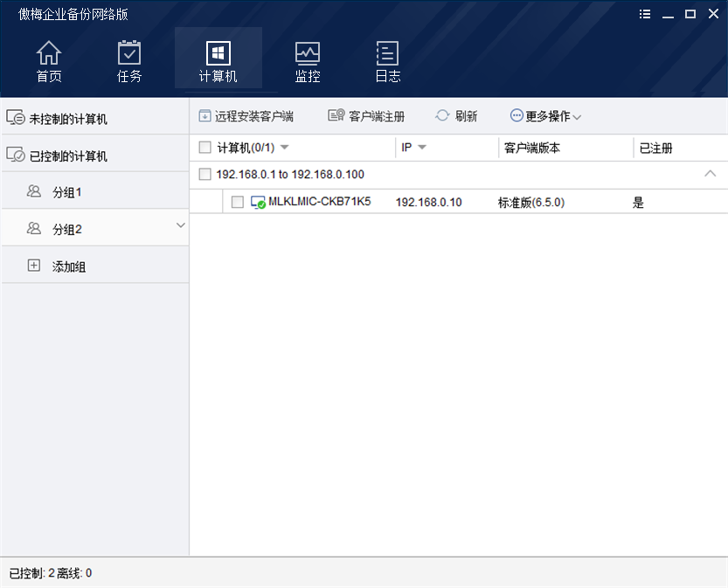
Task: Click the 未控制的计算机 monitor icon
Action: pos(16,117)
